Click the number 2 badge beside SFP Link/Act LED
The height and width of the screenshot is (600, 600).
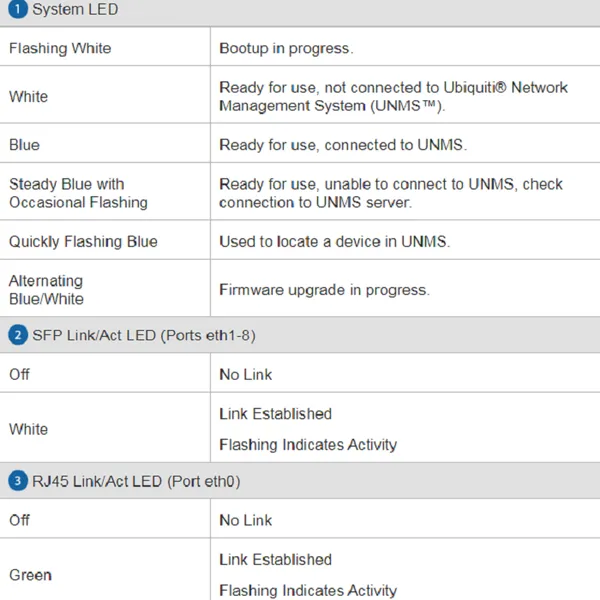click(x=18, y=335)
